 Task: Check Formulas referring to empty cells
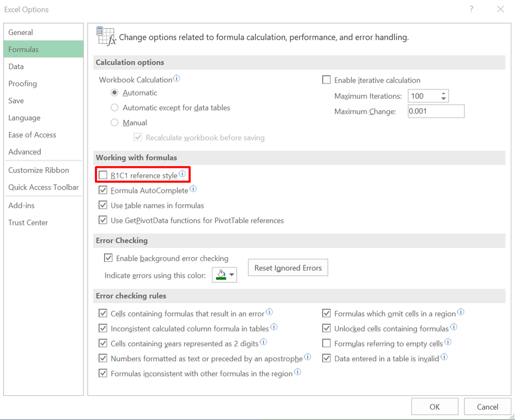[326, 343]
